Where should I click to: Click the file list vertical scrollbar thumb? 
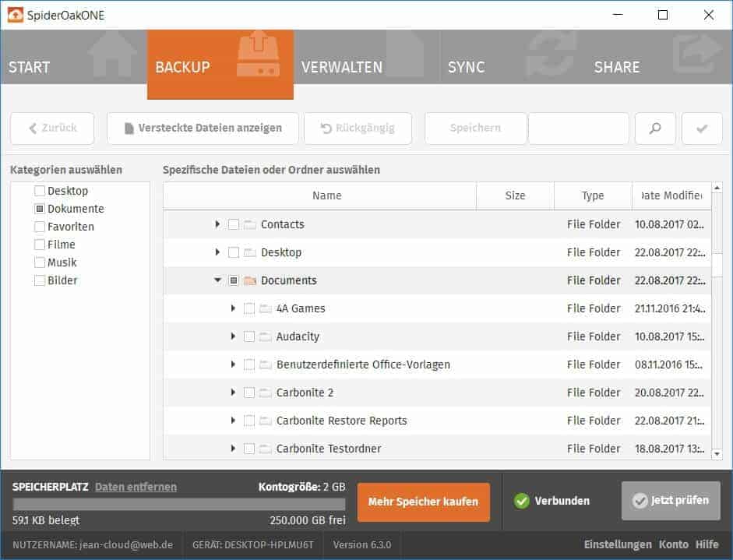pyautogui.click(x=717, y=265)
